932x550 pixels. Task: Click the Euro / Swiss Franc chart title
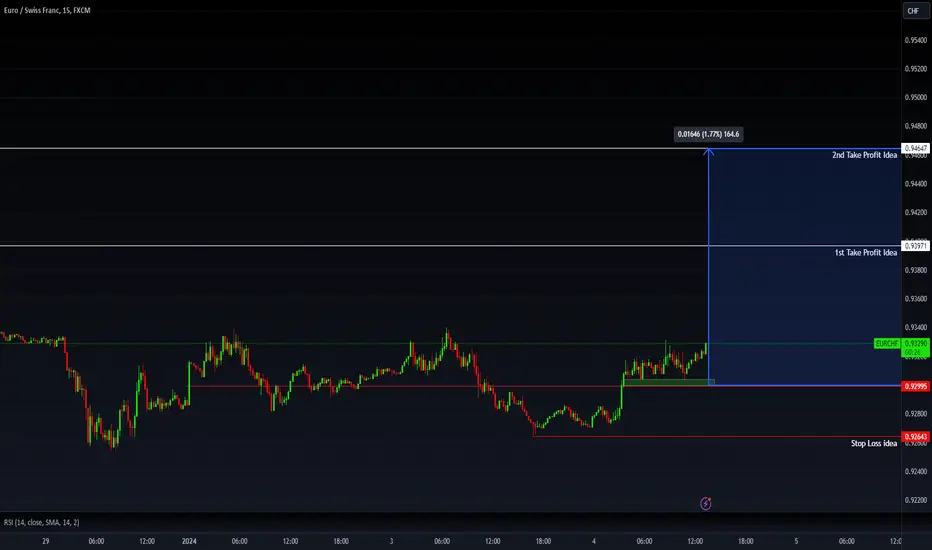(x=47, y=10)
